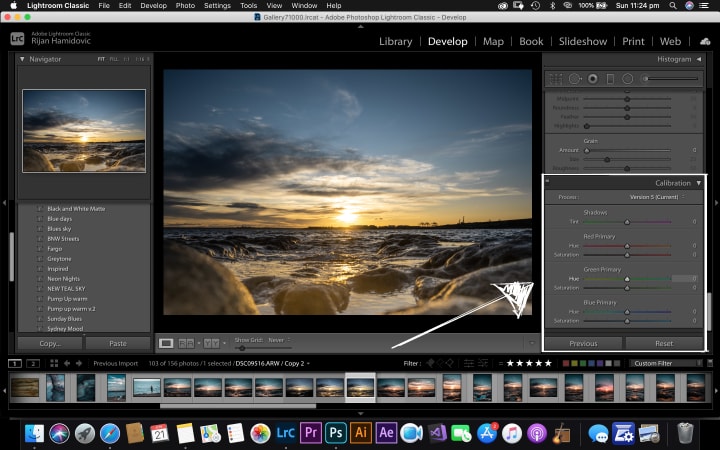Click the Lightroom Classic dock icon
The height and width of the screenshot is (450, 720).
point(285,433)
